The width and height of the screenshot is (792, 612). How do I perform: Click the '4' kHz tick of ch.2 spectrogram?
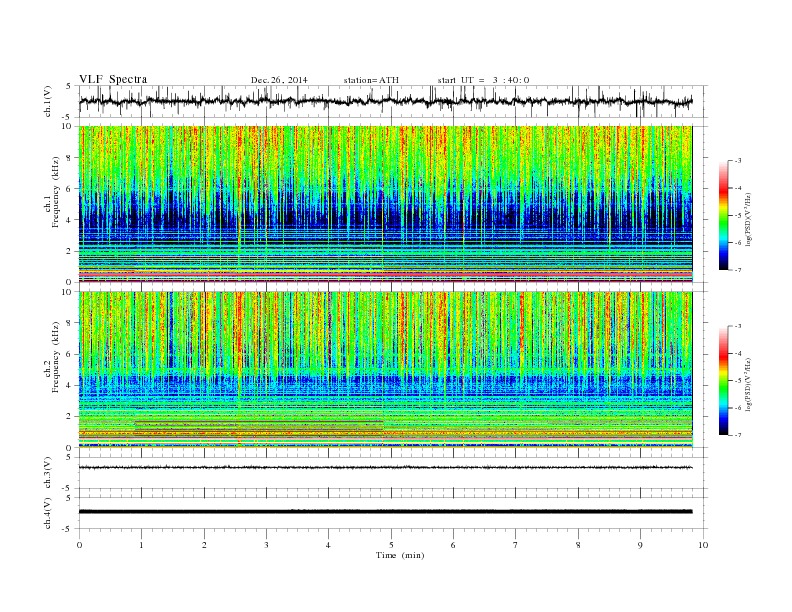coord(69,386)
